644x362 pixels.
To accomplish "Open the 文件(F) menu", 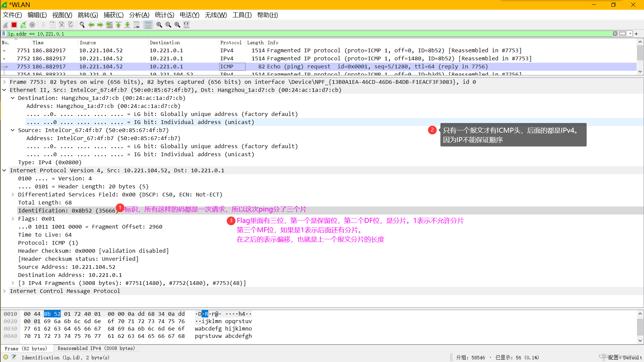I will (x=12, y=15).
